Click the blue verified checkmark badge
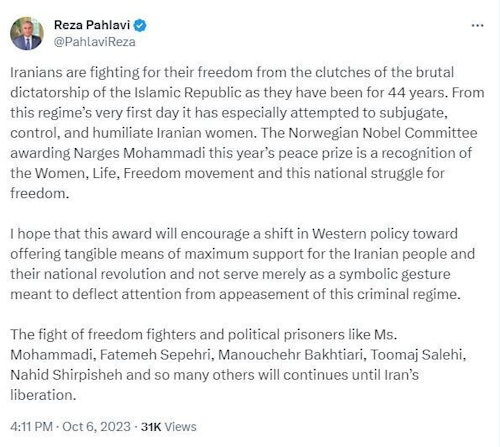 140,25
